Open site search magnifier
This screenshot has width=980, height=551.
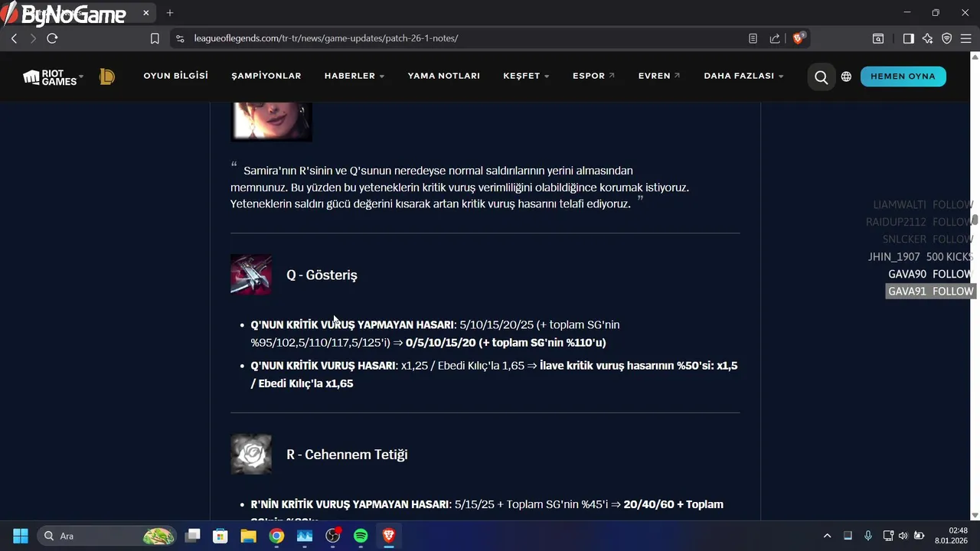(821, 77)
